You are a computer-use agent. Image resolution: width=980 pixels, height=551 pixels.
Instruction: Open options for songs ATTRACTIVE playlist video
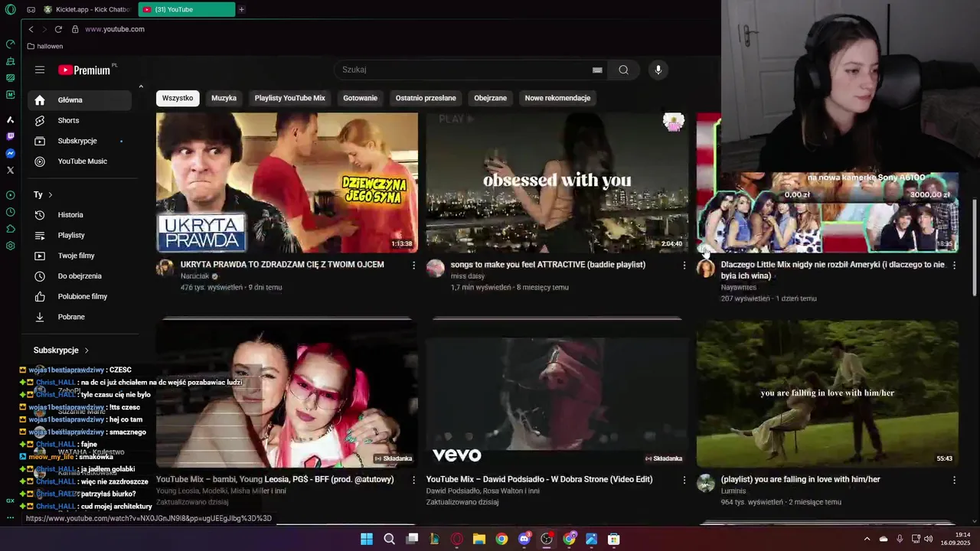click(684, 265)
